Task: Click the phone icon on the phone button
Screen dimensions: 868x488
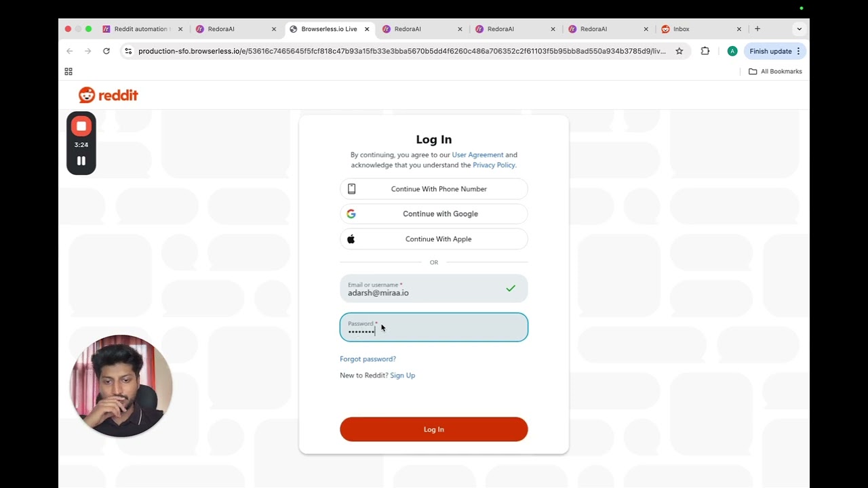Action: pos(351,189)
